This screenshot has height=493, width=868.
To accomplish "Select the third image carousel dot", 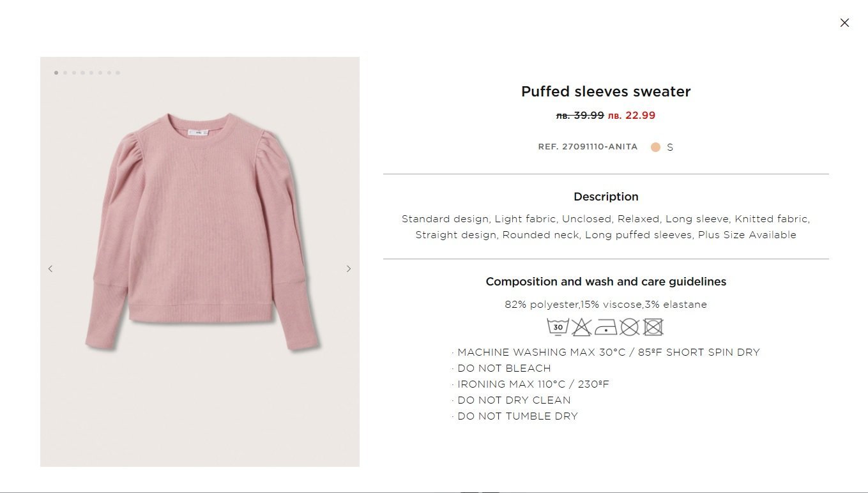I will (x=74, y=73).
